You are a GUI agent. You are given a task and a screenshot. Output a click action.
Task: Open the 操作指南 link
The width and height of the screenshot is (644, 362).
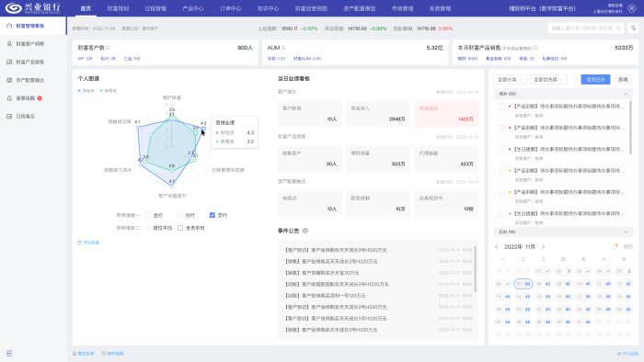115,354
